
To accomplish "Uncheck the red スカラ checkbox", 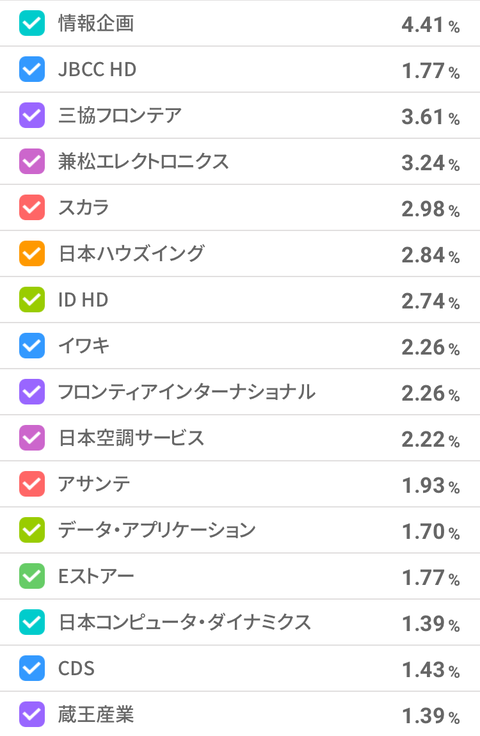I will point(32,207).
